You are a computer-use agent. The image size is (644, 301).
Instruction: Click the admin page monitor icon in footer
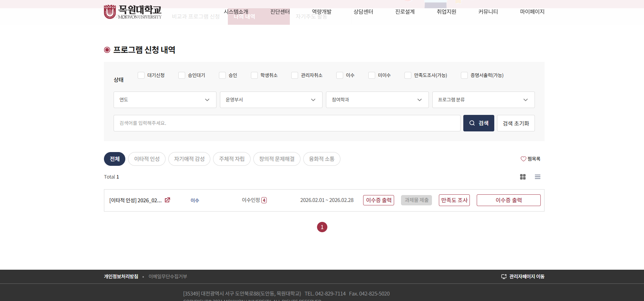coord(504,277)
